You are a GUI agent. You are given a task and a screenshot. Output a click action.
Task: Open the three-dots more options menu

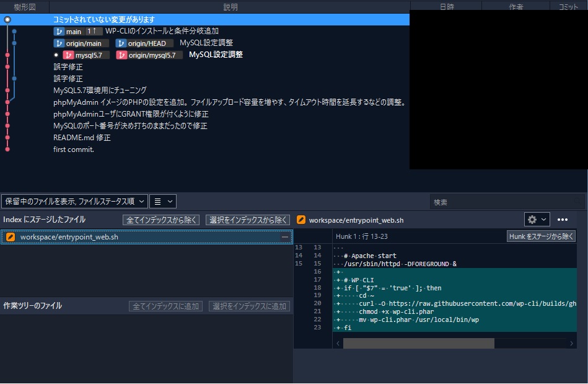tap(562, 220)
